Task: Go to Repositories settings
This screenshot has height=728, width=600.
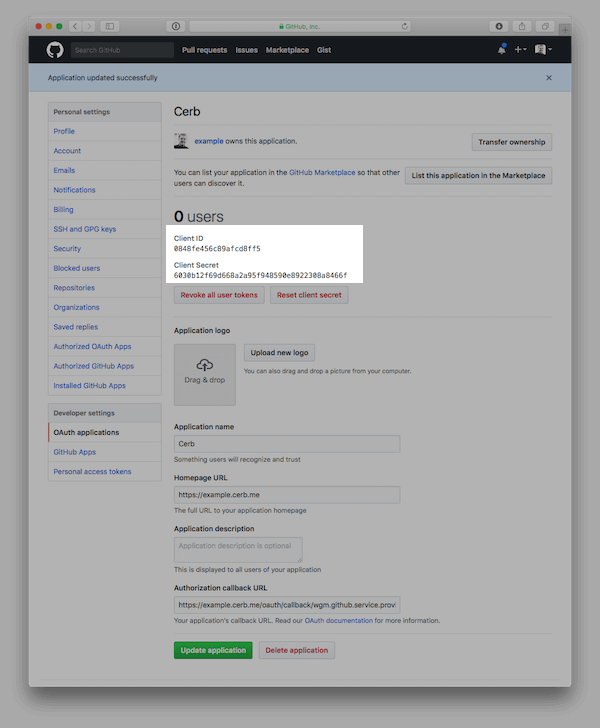Action: point(105,287)
